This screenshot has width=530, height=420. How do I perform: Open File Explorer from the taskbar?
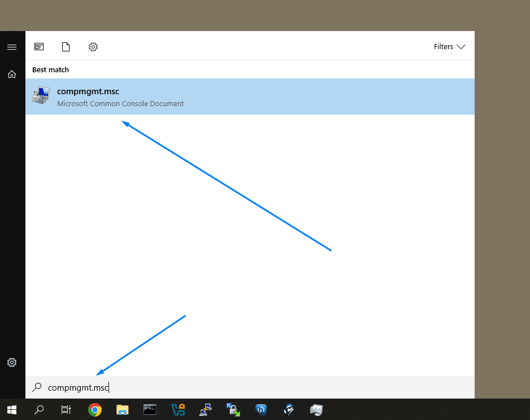point(123,409)
